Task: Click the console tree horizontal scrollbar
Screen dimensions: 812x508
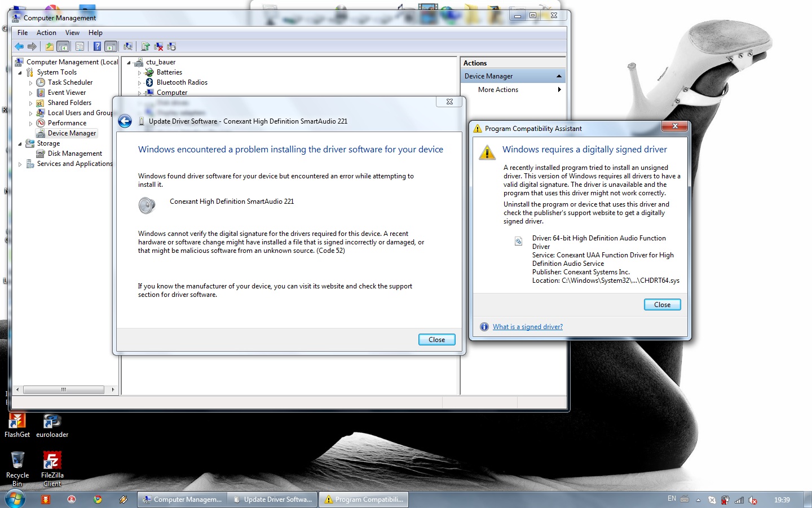Action: (63, 389)
